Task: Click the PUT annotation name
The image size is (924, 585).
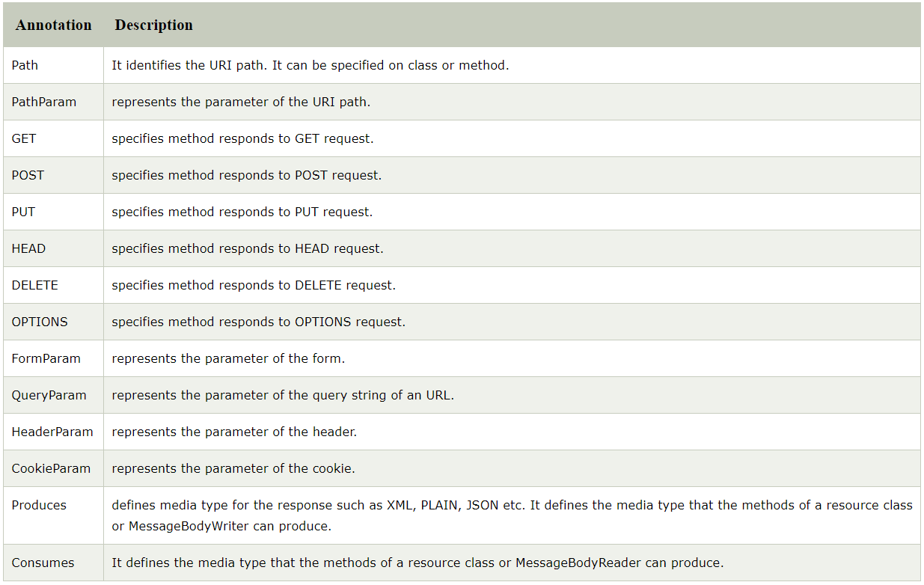Action: [x=23, y=212]
